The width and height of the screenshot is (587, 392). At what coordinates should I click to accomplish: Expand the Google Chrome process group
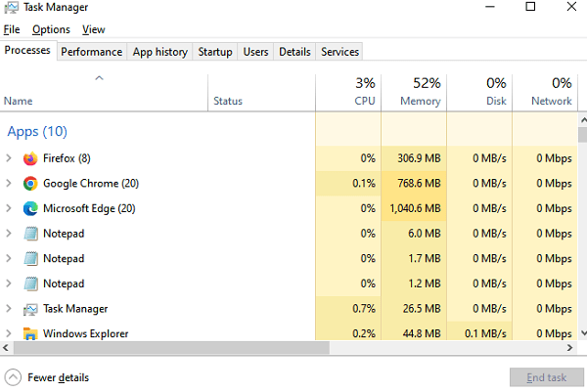(9, 184)
